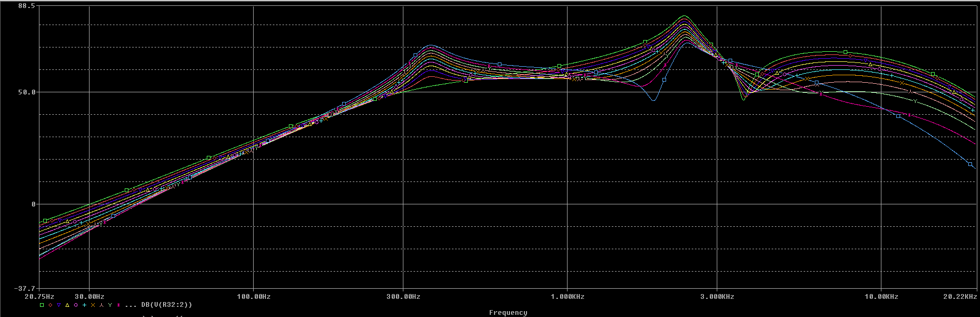The image size is (980, 317).
Task: Click the orange X legend symbol
Action: (93, 305)
